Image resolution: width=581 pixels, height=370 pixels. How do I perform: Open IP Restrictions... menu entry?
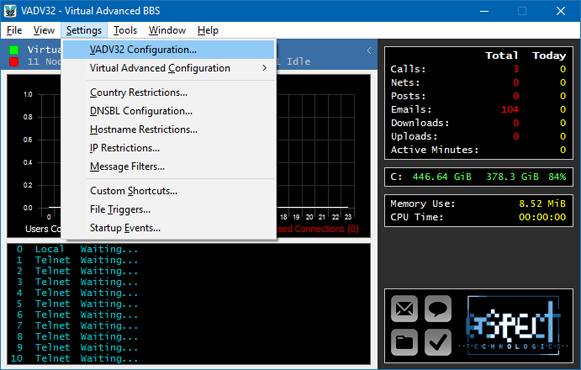click(169, 148)
